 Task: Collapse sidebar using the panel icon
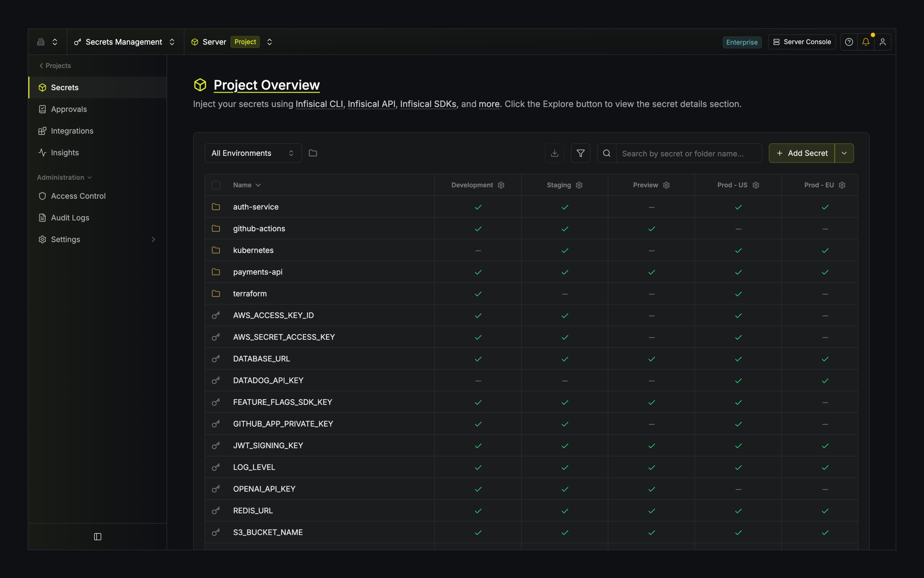(98, 537)
